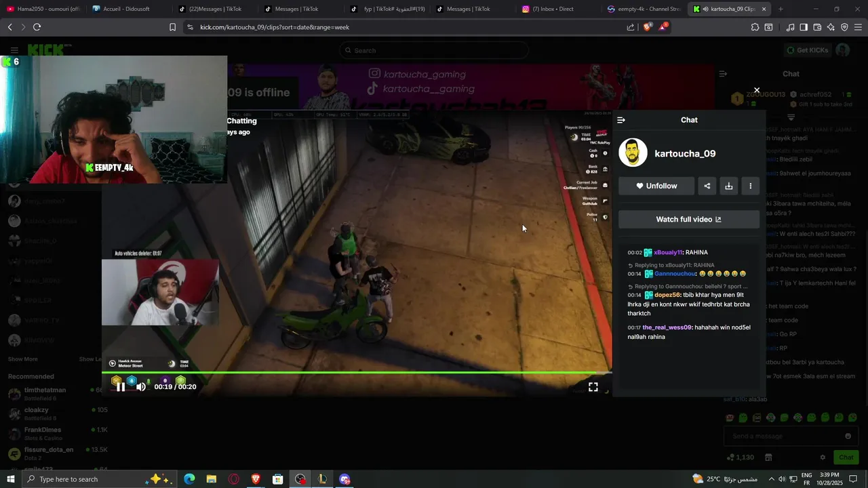This screenshot has height=488, width=868.
Task: Close the clip popup with X
Action: [757, 90]
